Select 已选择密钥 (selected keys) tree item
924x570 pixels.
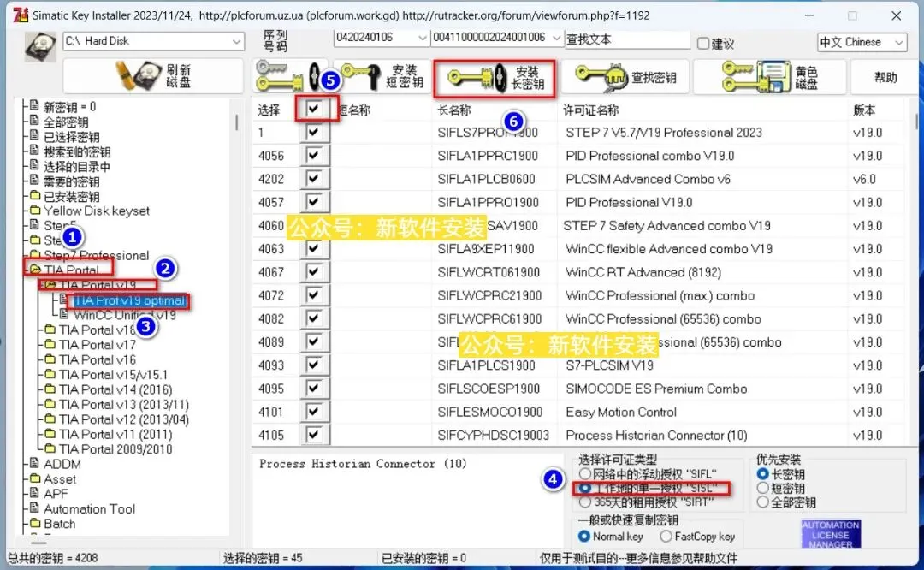click(x=72, y=137)
